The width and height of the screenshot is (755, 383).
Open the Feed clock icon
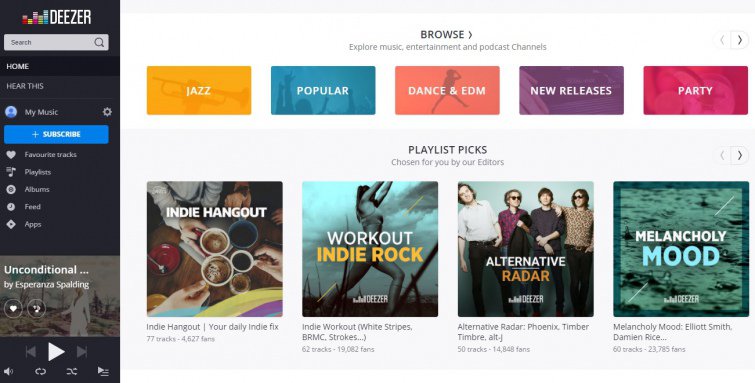tap(11, 207)
